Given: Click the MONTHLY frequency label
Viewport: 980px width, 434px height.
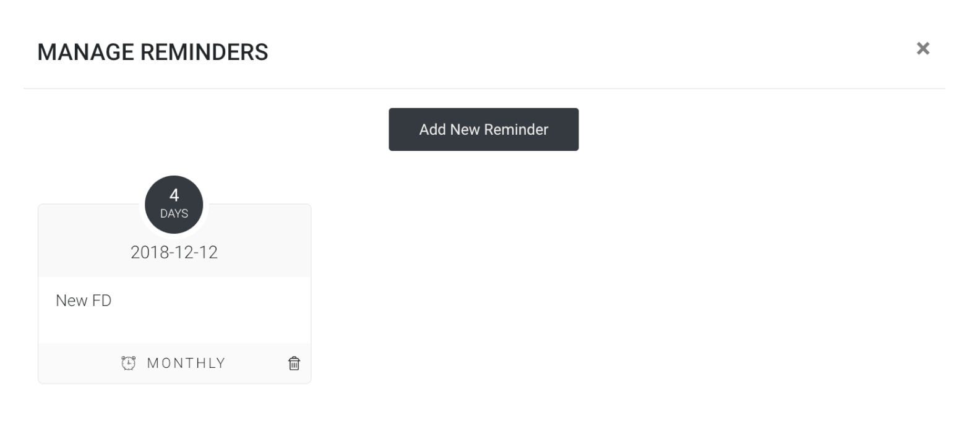Looking at the screenshot, I should click(186, 364).
